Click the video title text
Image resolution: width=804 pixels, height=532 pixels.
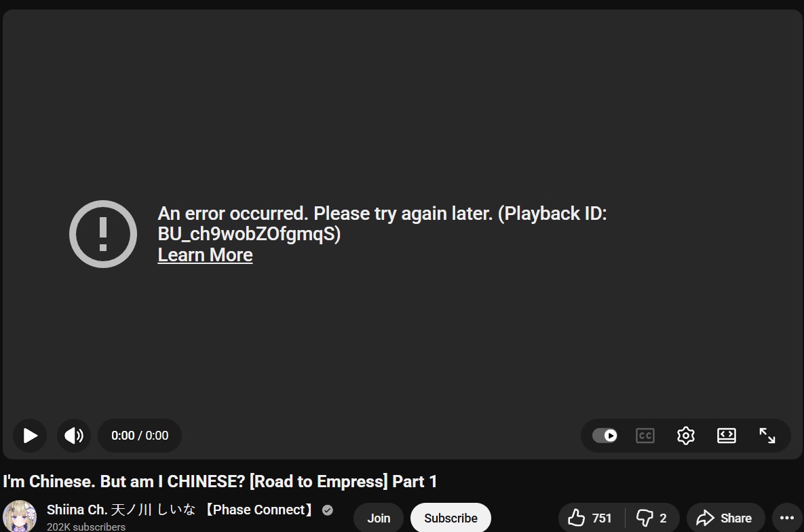tap(220, 482)
